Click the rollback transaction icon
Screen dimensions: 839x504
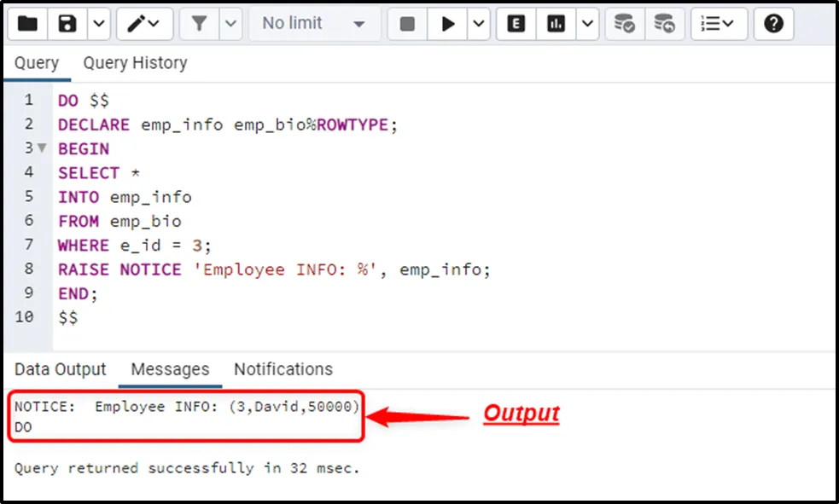pos(665,24)
